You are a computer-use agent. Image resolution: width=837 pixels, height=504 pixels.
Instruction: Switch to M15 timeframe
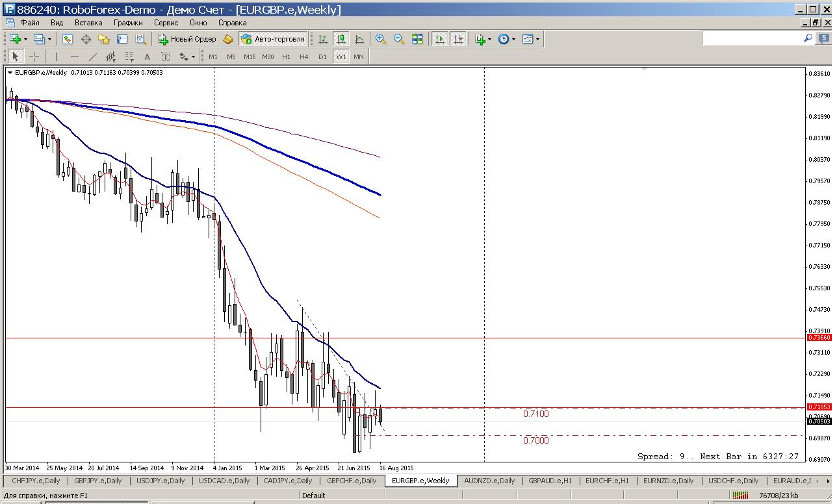tap(250, 57)
